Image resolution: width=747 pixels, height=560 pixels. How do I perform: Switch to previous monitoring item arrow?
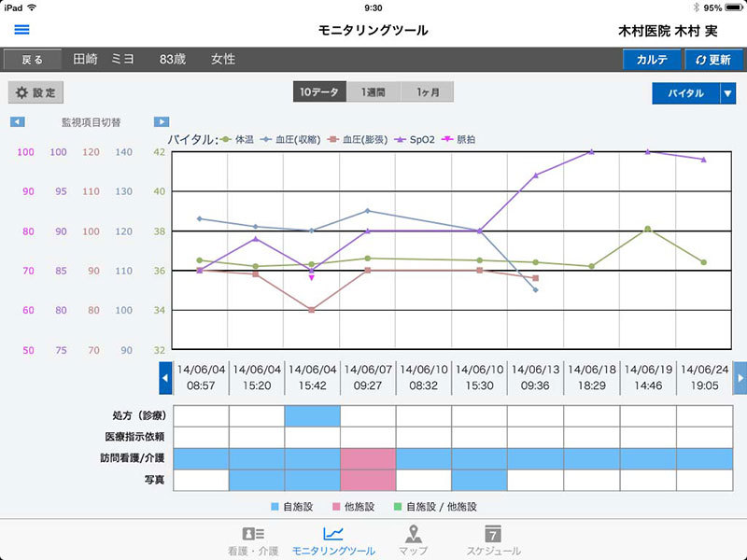(x=18, y=122)
